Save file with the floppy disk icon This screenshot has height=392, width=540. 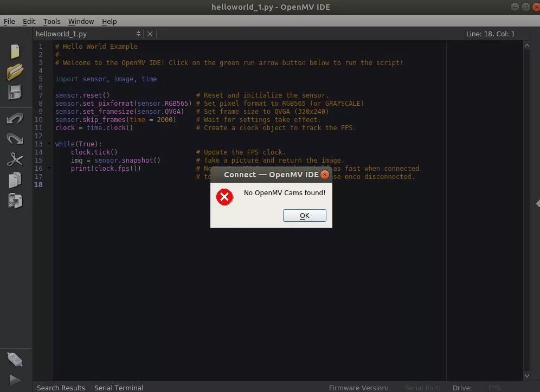15,92
